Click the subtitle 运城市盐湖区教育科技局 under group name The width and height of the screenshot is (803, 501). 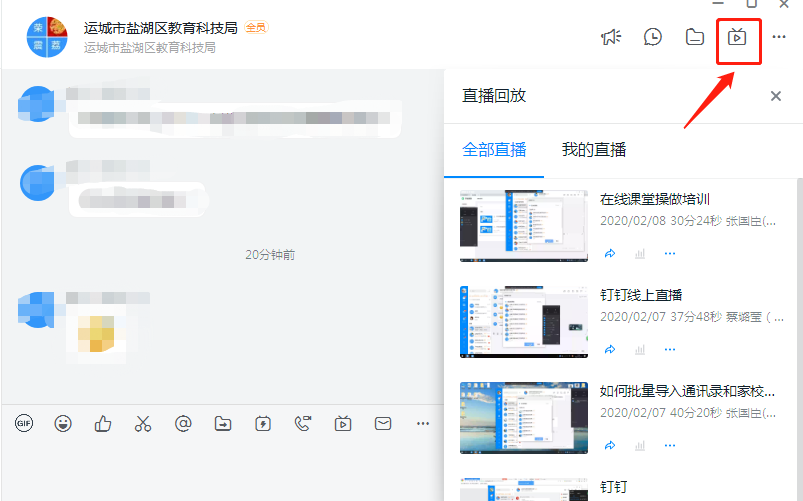pos(150,48)
